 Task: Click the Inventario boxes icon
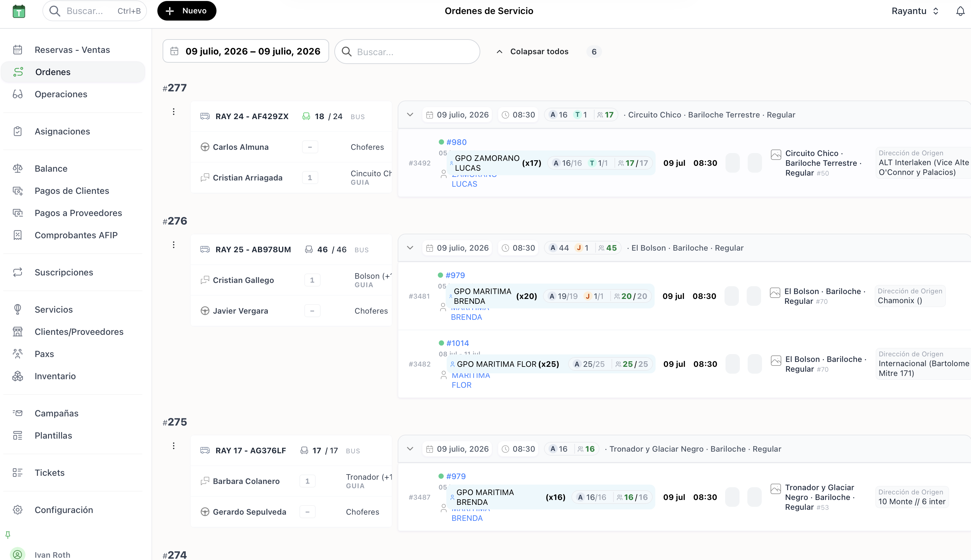coord(18,376)
